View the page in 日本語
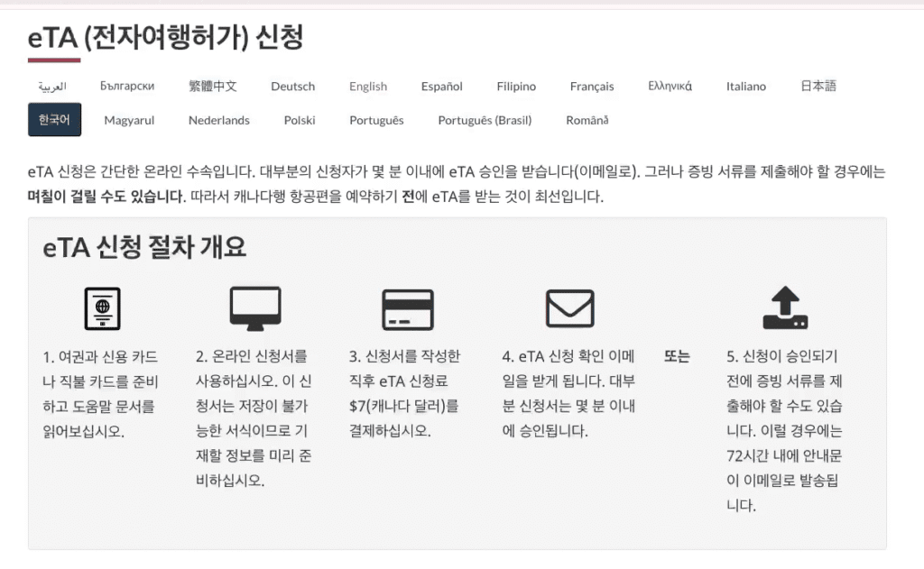This screenshot has width=924, height=569. [817, 87]
